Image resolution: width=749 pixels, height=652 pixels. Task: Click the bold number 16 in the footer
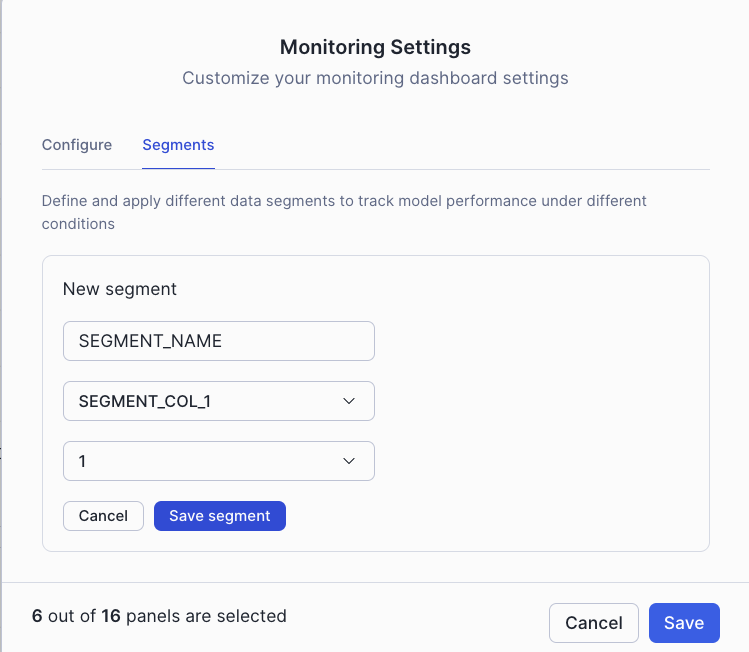pyautogui.click(x=111, y=616)
